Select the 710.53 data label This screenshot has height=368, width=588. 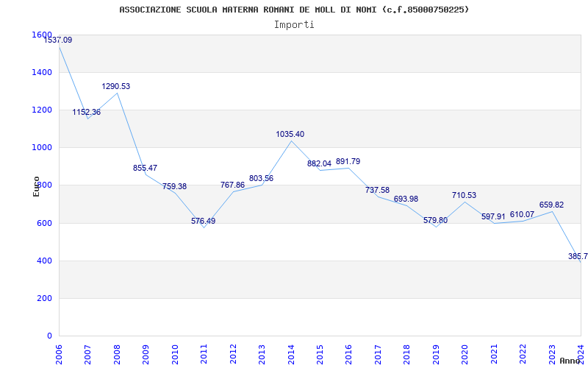(465, 195)
